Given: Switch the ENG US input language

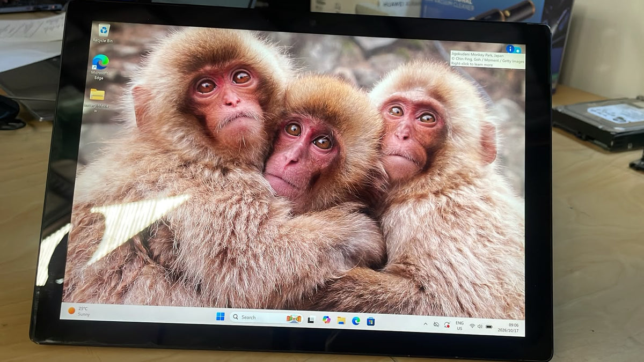Looking at the screenshot, I should [460, 326].
